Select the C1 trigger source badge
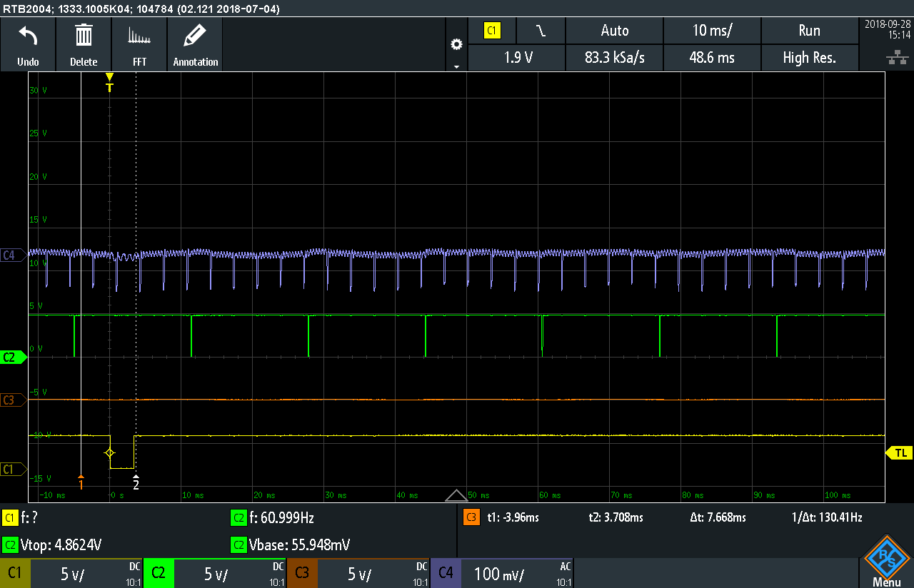The width and height of the screenshot is (914, 588). pos(492,31)
